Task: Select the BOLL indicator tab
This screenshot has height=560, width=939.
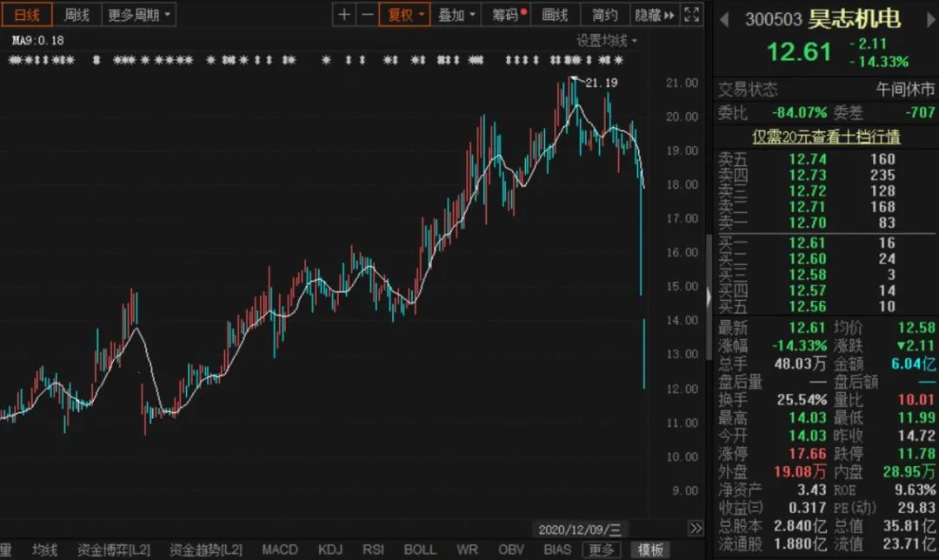Action: [x=420, y=550]
